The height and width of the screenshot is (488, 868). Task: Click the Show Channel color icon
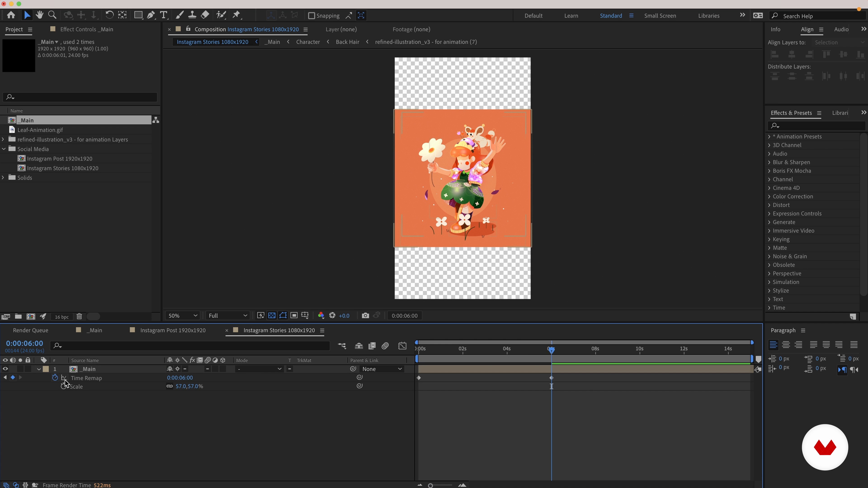coord(321,316)
